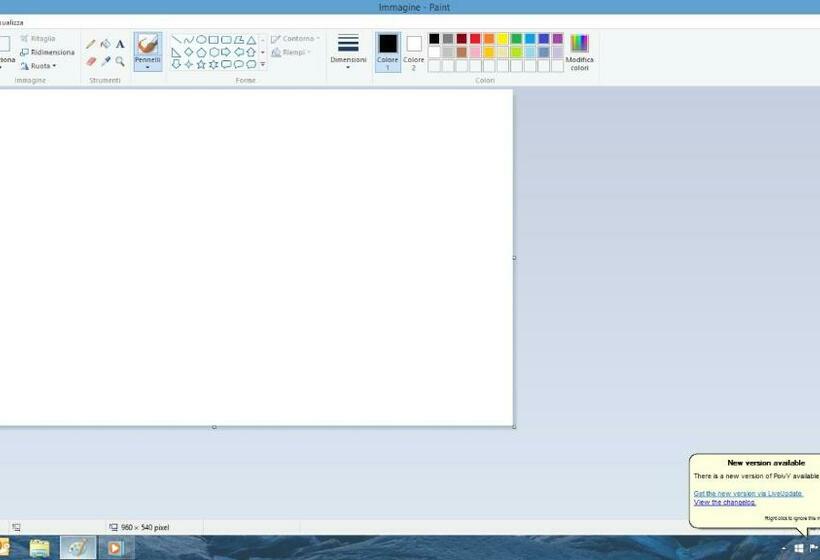Choose the oval shape in Forme
The height and width of the screenshot is (560, 820).
click(201, 40)
